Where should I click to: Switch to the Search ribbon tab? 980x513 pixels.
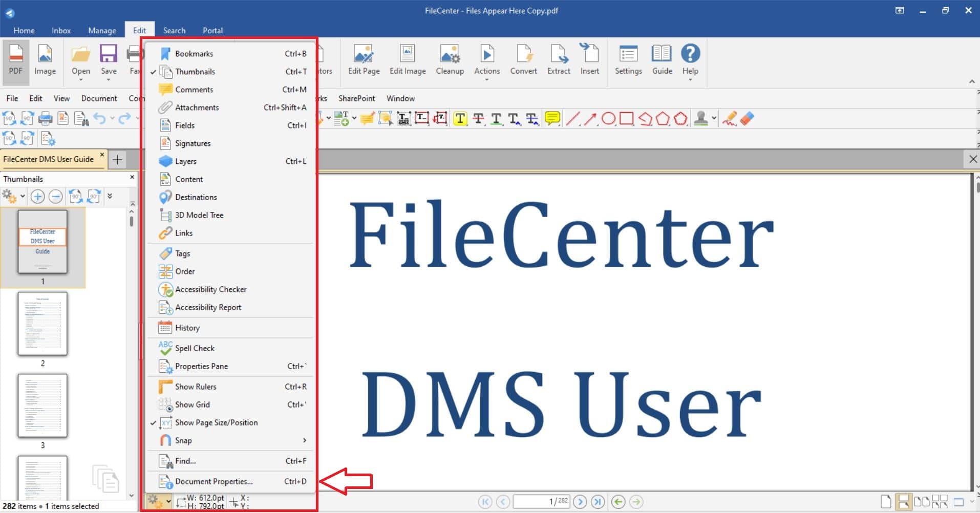pos(174,31)
